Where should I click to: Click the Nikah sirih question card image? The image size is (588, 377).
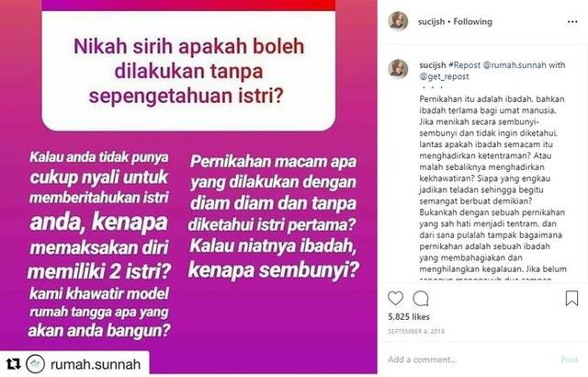188,72
